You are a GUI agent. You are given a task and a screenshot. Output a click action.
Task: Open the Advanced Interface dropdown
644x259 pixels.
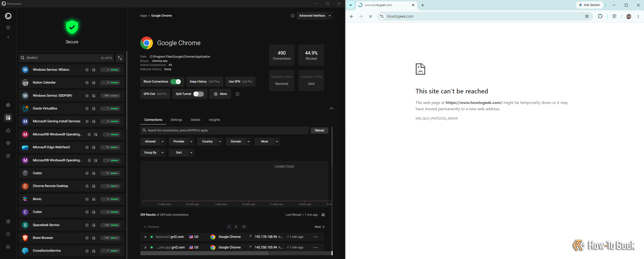[x=315, y=16]
